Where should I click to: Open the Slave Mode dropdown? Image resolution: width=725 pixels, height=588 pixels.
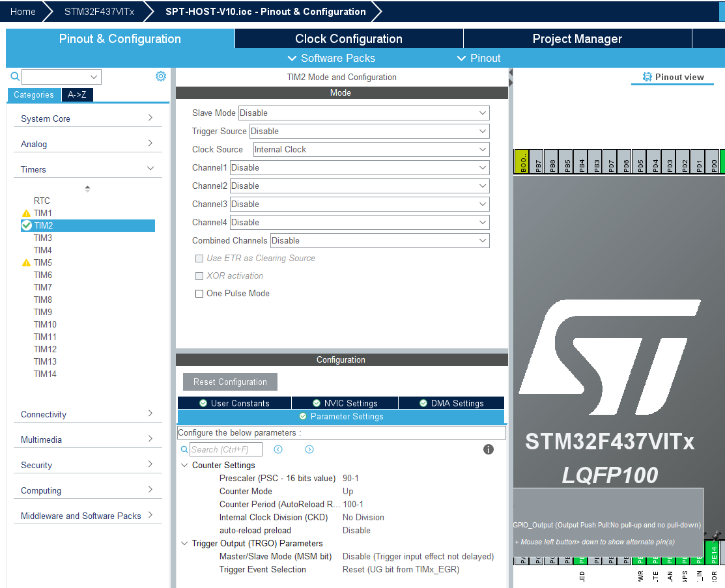click(x=364, y=113)
